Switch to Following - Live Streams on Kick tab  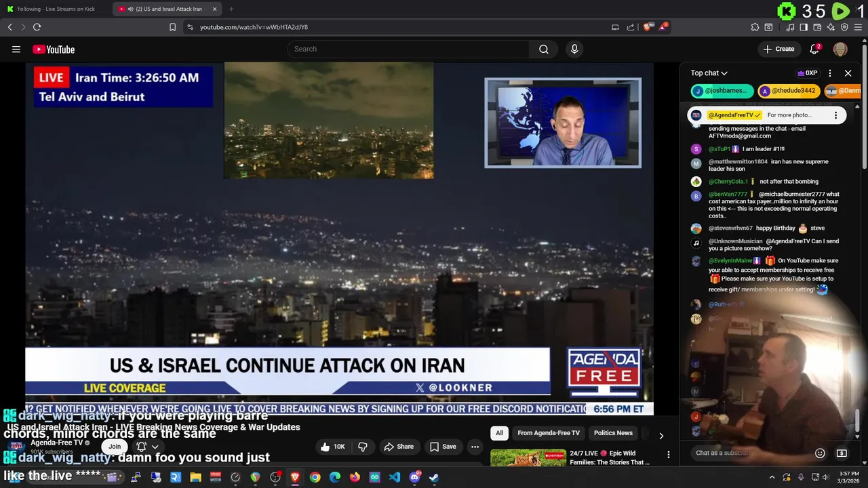click(x=56, y=9)
